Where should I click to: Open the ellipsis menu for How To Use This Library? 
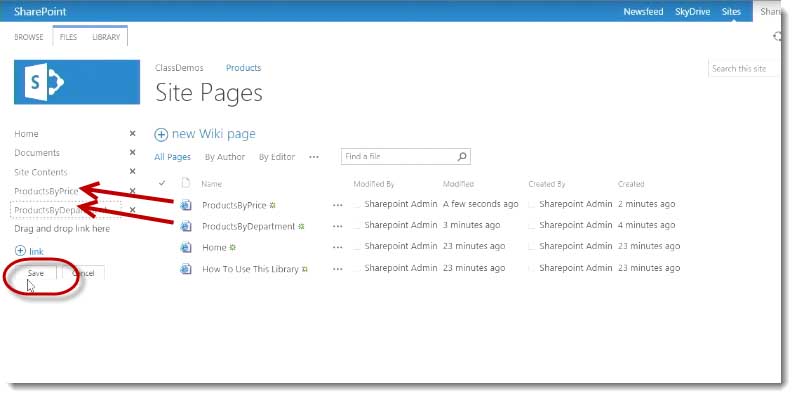pos(338,269)
